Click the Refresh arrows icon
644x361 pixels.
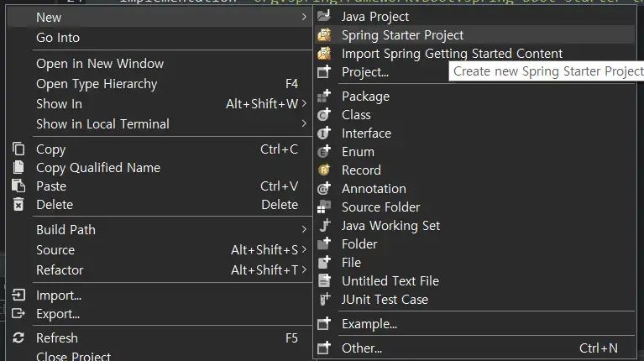click(x=18, y=337)
